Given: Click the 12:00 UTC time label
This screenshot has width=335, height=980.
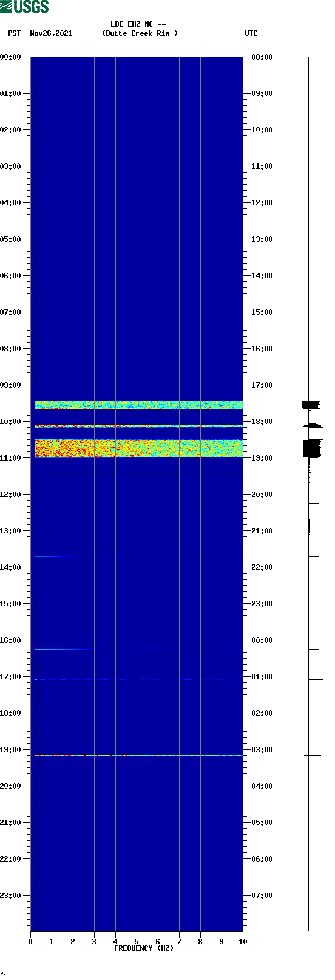Looking at the screenshot, I should click(262, 203).
